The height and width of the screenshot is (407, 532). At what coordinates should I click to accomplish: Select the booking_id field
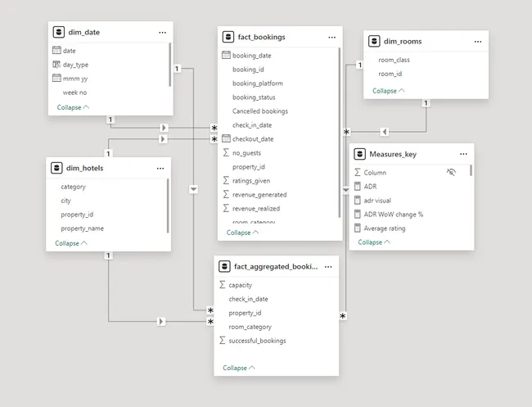[x=248, y=70]
